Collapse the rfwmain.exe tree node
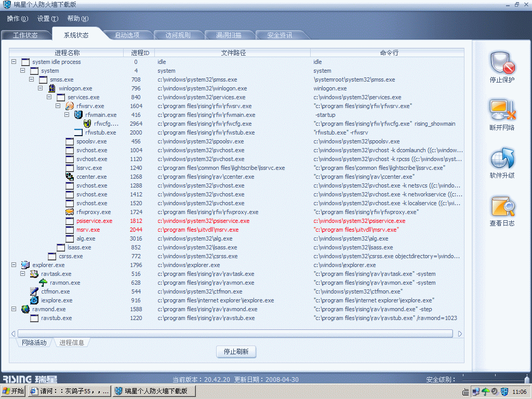The width and height of the screenshot is (532, 399). (67, 115)
